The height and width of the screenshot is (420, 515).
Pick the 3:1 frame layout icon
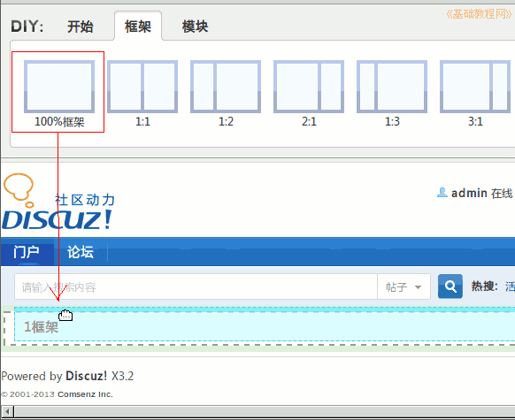pos(475,87)
